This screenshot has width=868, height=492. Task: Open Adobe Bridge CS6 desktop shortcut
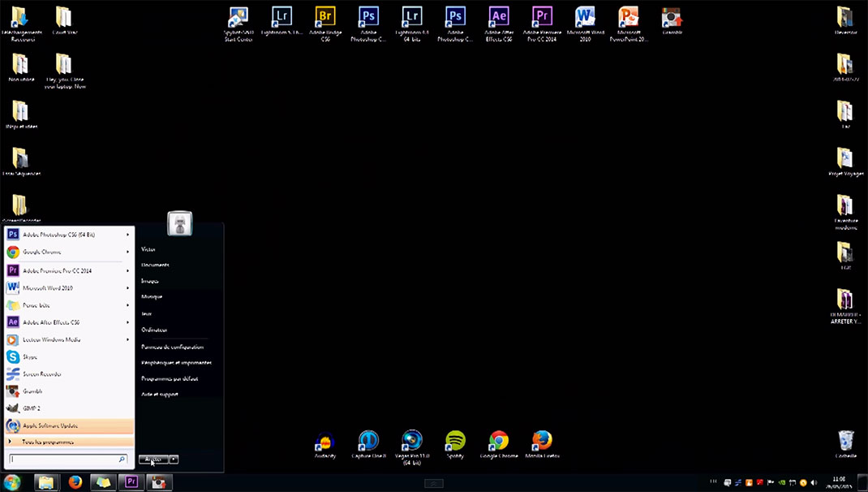tap(324, 18)
